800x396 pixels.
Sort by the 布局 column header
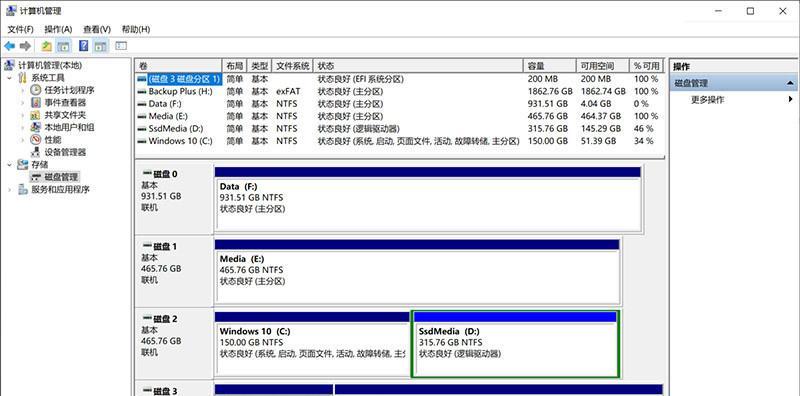[235, 66]
